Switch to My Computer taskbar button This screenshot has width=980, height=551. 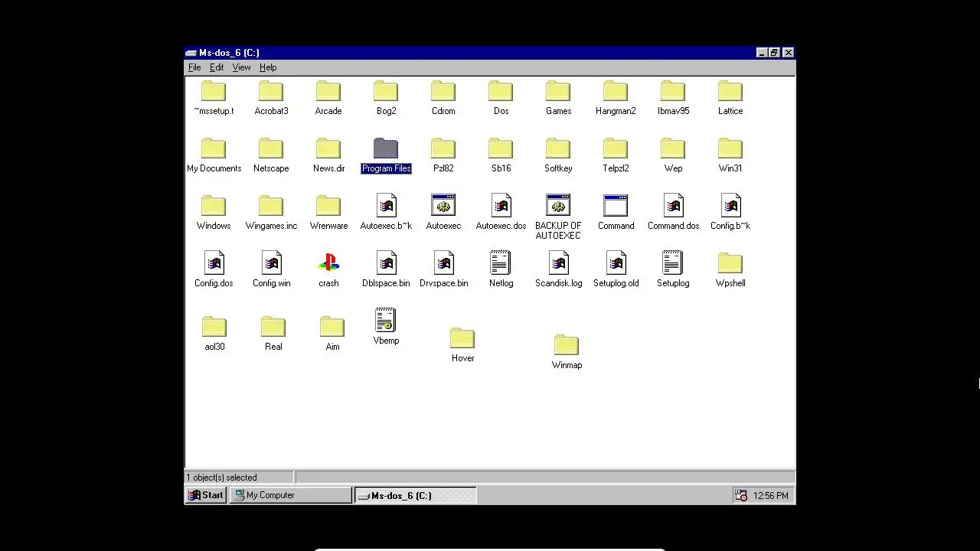290,495
